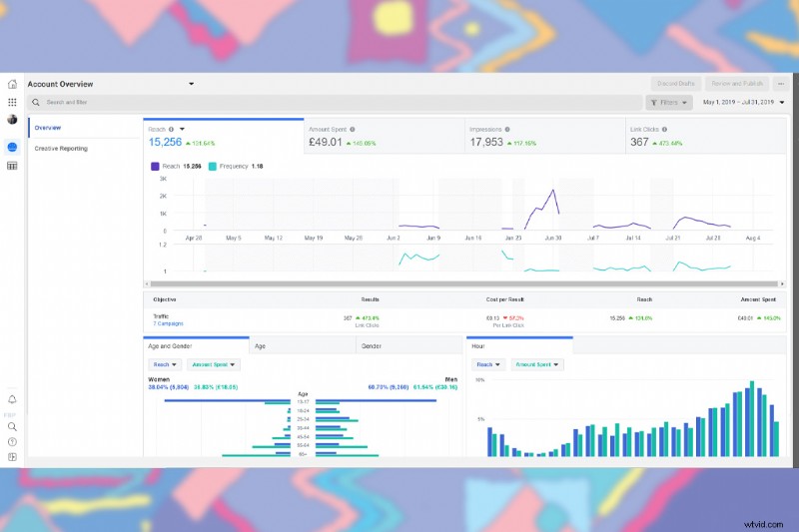
Task: Click the teal Frequency legend swatch
Action: pos(213,167)
